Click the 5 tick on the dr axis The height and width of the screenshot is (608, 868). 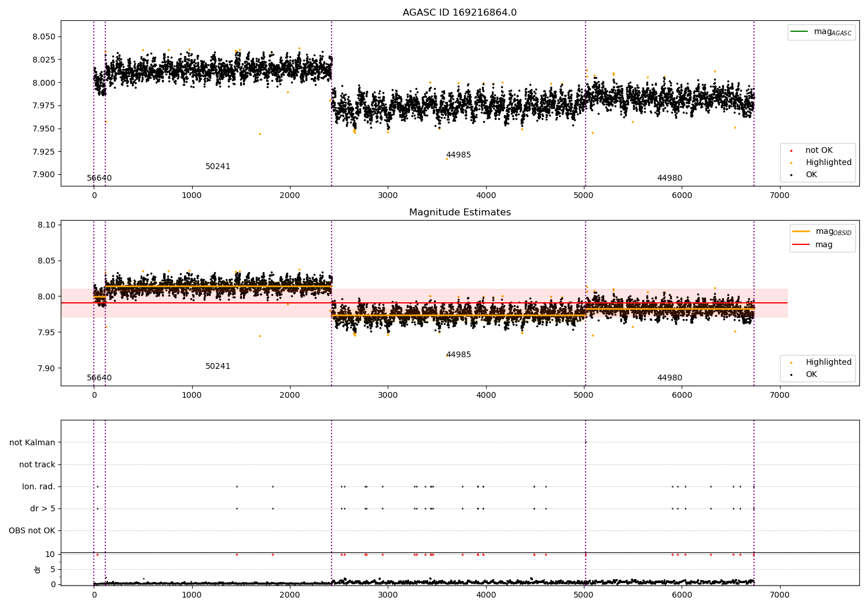click(x=53, y=570)
